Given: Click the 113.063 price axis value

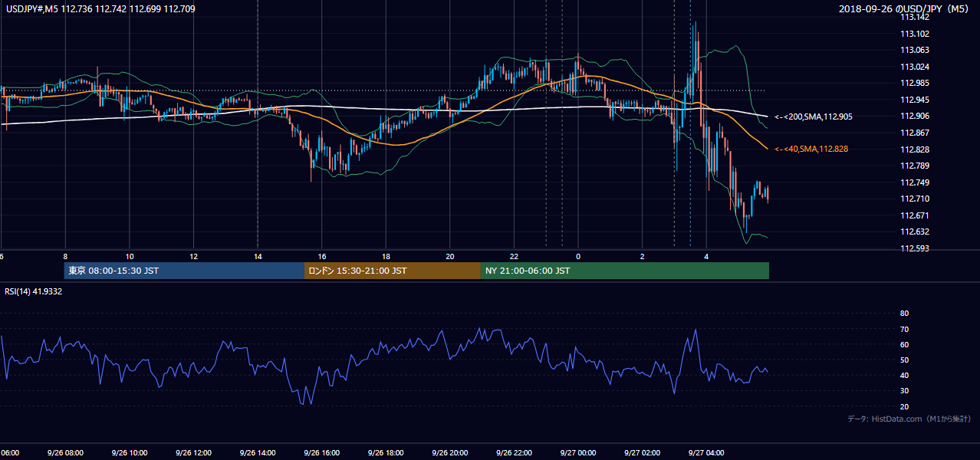Looking at the screenshot, I should 913,50.
